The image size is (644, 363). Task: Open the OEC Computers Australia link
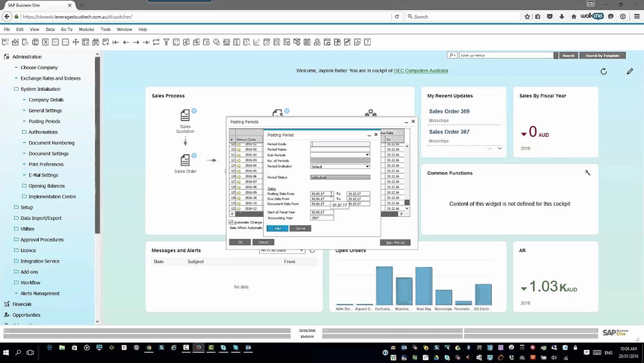[420, 70]
